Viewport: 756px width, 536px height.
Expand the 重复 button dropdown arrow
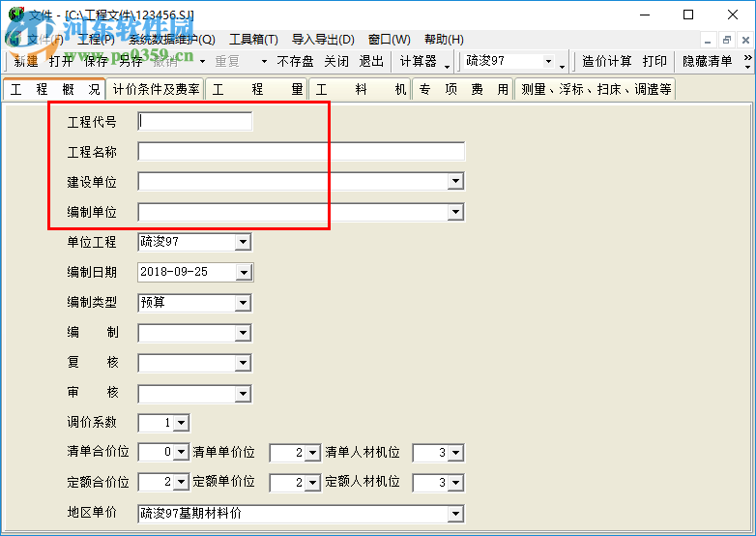click(x=264, y=61)
